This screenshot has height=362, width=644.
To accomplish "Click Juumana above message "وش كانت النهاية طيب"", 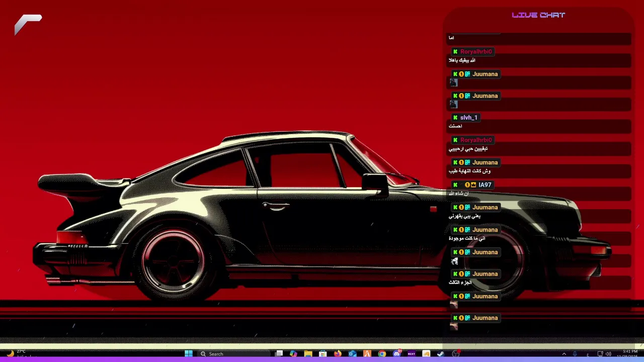I will 485,162.
